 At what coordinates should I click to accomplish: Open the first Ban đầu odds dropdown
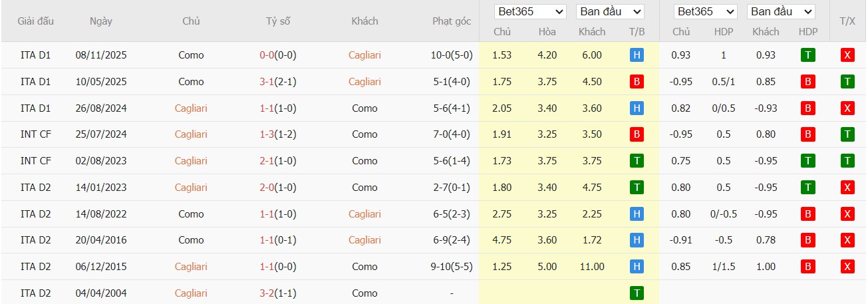click(x=610, y=12)
